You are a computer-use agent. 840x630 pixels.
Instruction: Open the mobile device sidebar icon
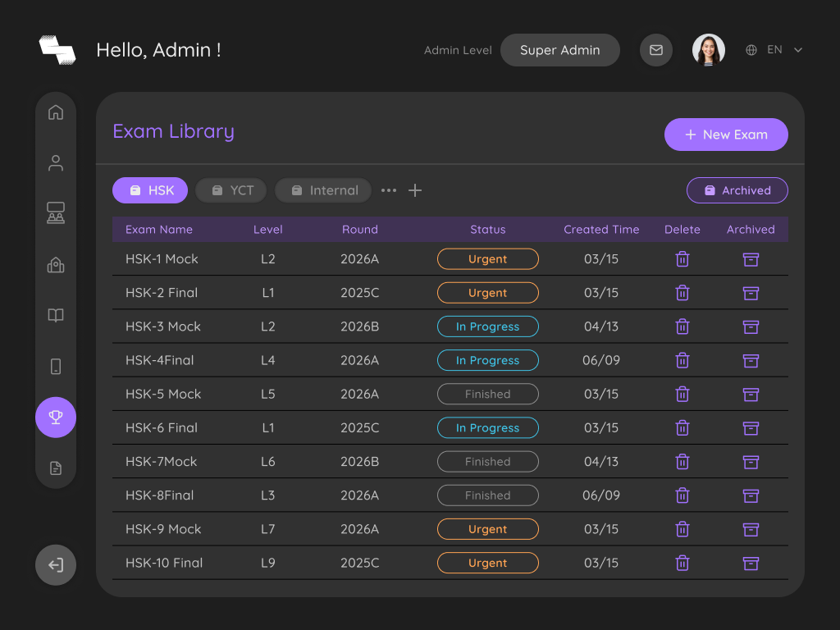click(56, 367)
